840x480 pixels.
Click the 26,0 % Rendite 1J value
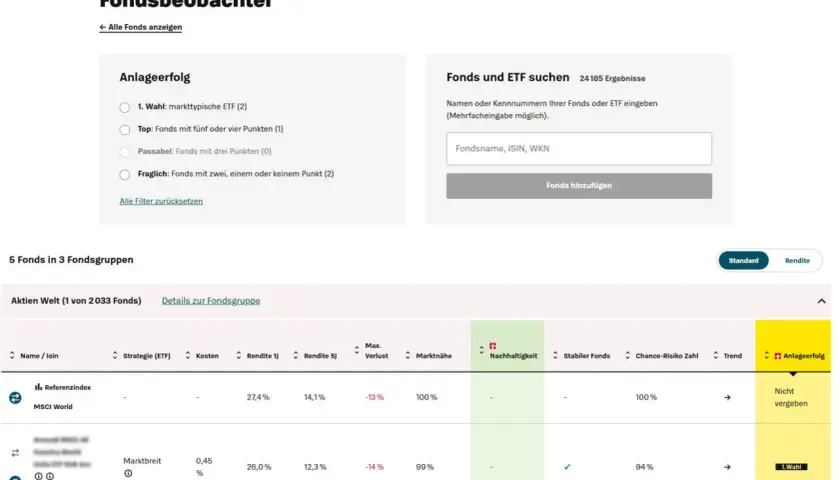coord(259,467)
